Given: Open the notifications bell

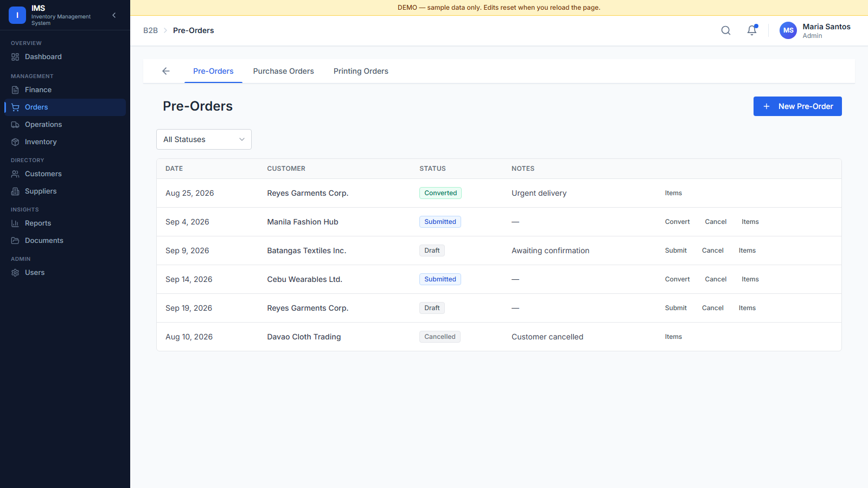Looking at the screenshot, I should point(752,30).
